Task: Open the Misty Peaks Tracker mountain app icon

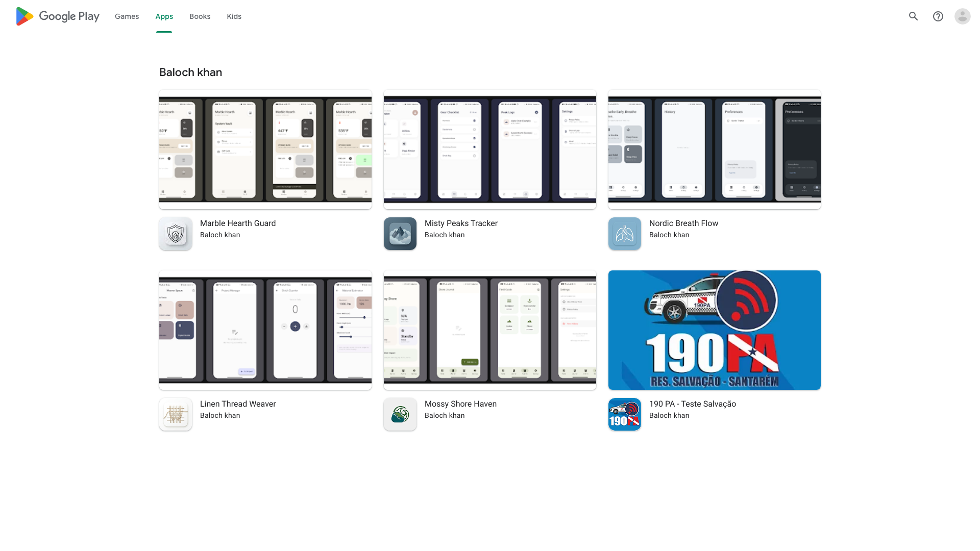Action: pos(400,234)
